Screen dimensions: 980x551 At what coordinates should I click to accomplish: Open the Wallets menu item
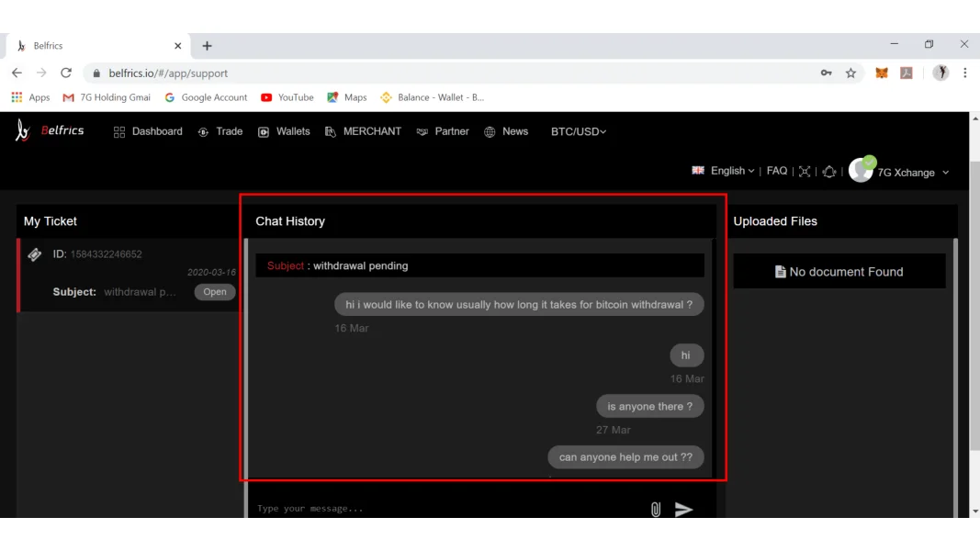[x=284, y=131]
